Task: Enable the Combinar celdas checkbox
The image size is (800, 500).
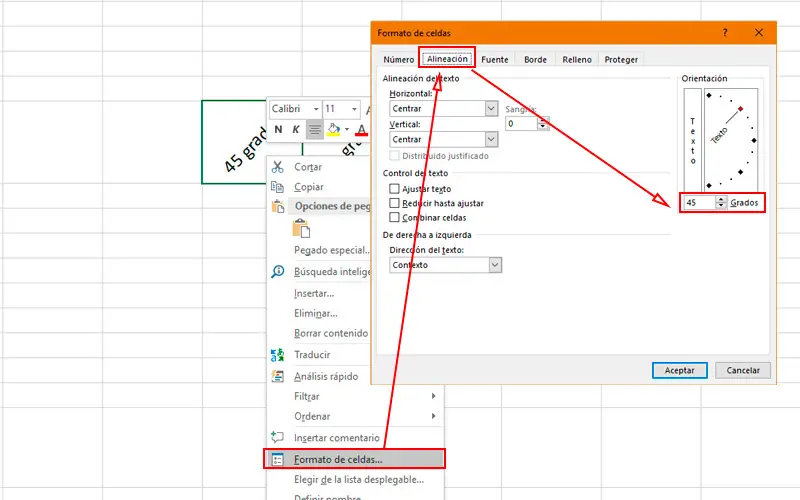Action: [394, 217]
